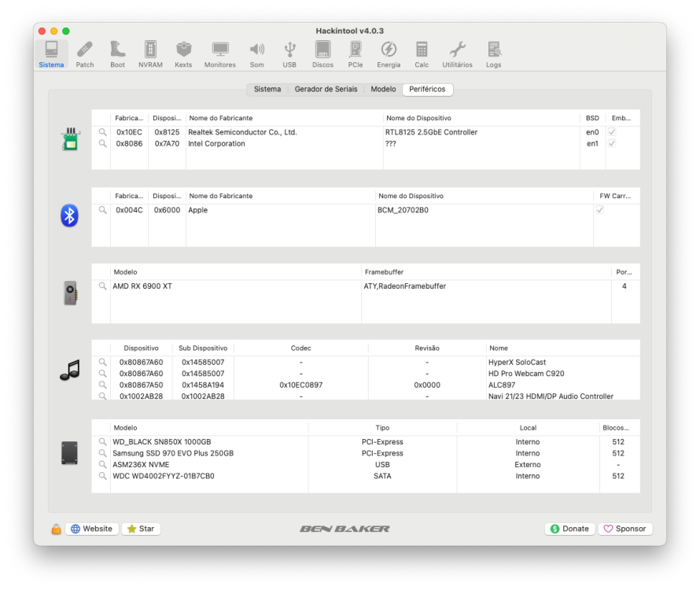Click the Star button
This screenshot has height=590, width=700.
141,529
